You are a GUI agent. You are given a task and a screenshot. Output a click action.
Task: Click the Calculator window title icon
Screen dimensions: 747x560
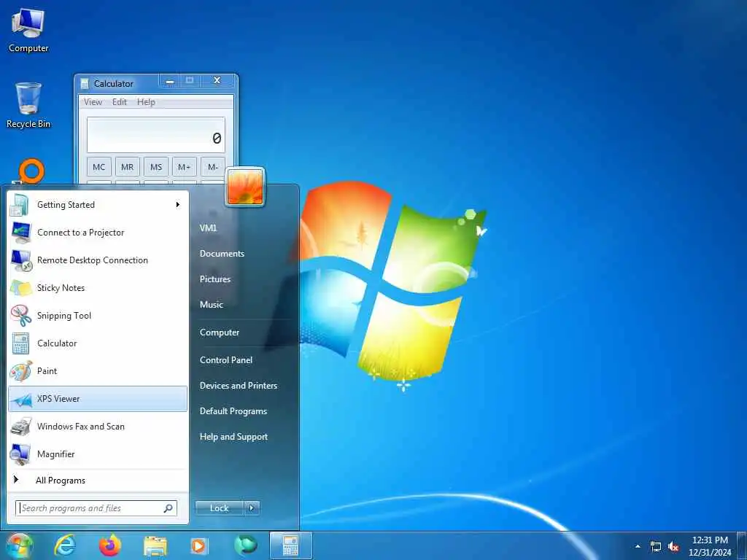pos(85,84)
